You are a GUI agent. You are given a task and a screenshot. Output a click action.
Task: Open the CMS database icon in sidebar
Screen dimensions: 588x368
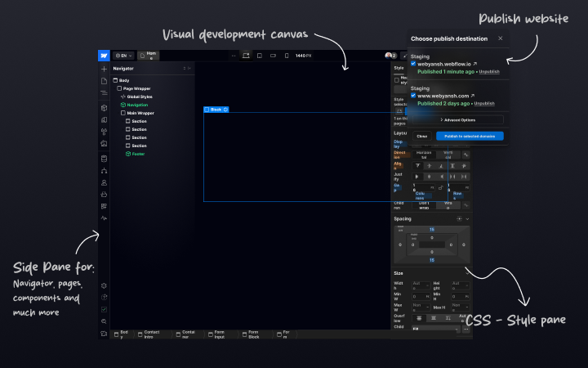104,159
